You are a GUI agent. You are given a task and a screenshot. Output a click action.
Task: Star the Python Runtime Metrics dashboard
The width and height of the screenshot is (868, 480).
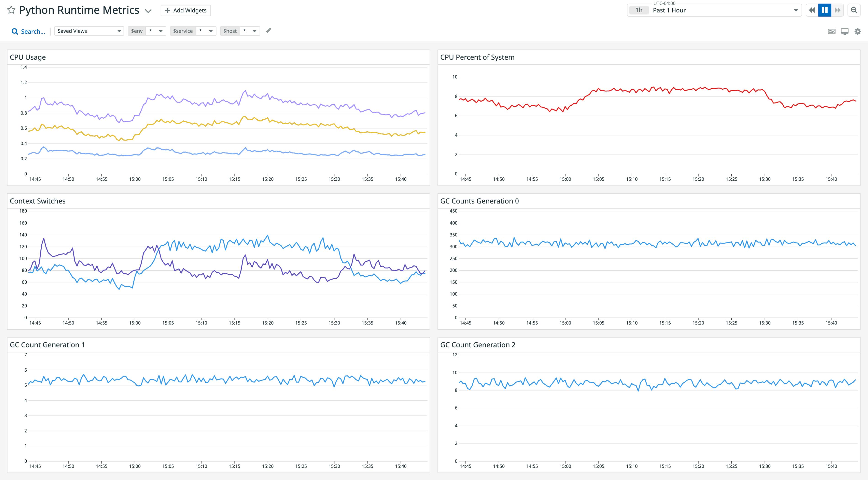pyautogui.click(x=11, y=10)
